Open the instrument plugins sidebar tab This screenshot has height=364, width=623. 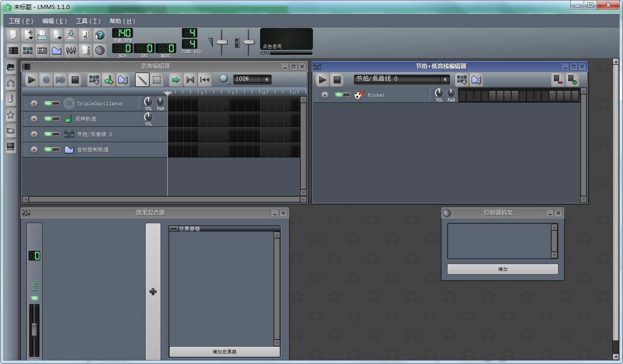pyautogui.click(x=11, y=67)
